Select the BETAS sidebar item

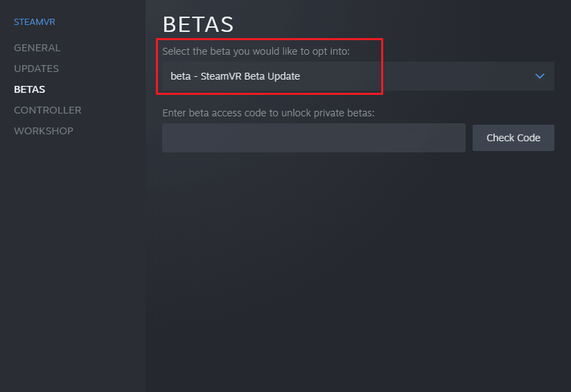click(x=30, y=89)
